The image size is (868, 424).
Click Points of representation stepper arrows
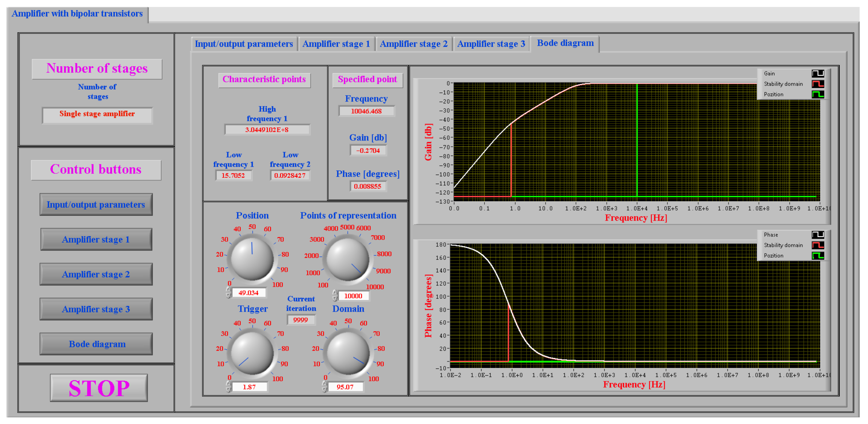point(335,296)
